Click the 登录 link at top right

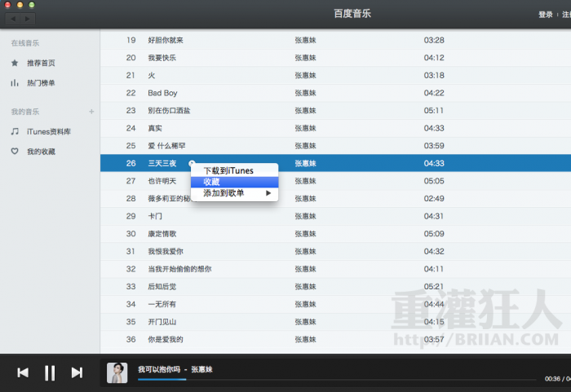point(546,14)
